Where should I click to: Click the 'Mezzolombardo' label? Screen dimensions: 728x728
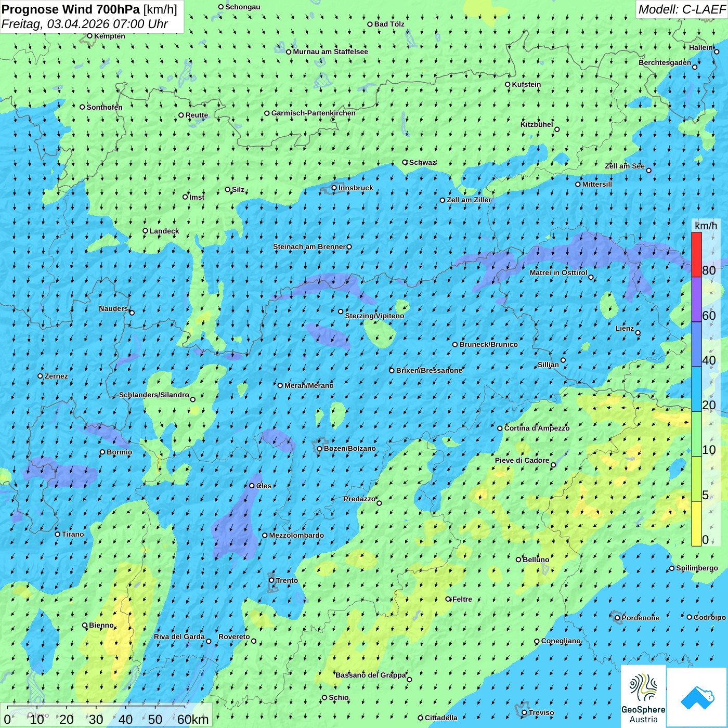(x=296, y=535)
